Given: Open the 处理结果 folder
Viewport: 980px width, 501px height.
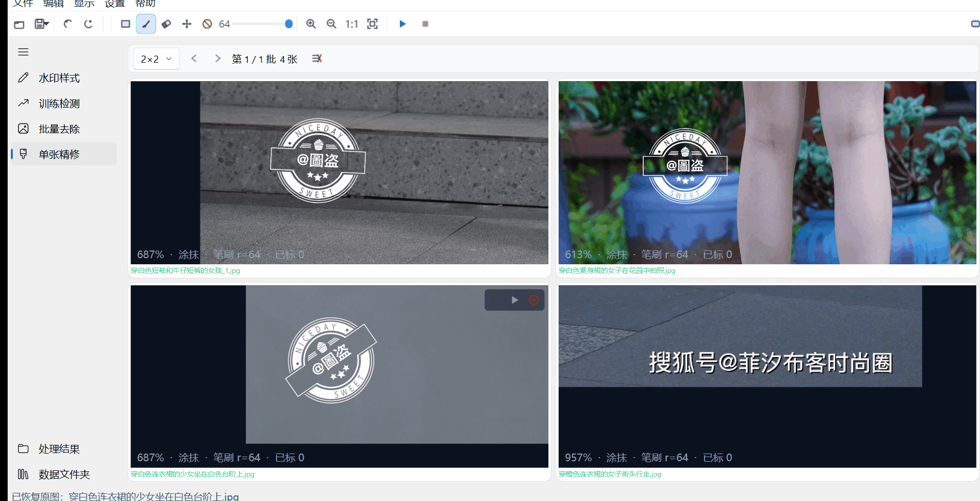Looking at the screenshot, I should [x=64, y=449].
